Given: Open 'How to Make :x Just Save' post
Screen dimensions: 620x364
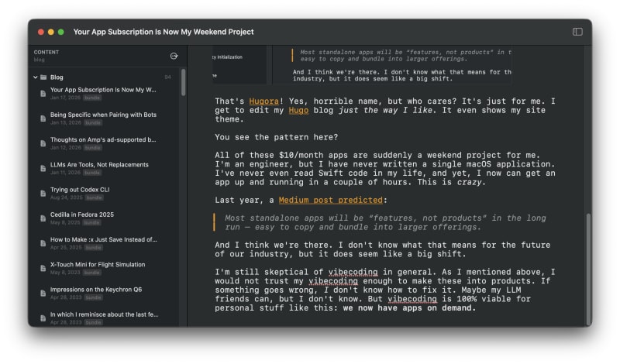Looking at the screenshot, I should [103, 239].
